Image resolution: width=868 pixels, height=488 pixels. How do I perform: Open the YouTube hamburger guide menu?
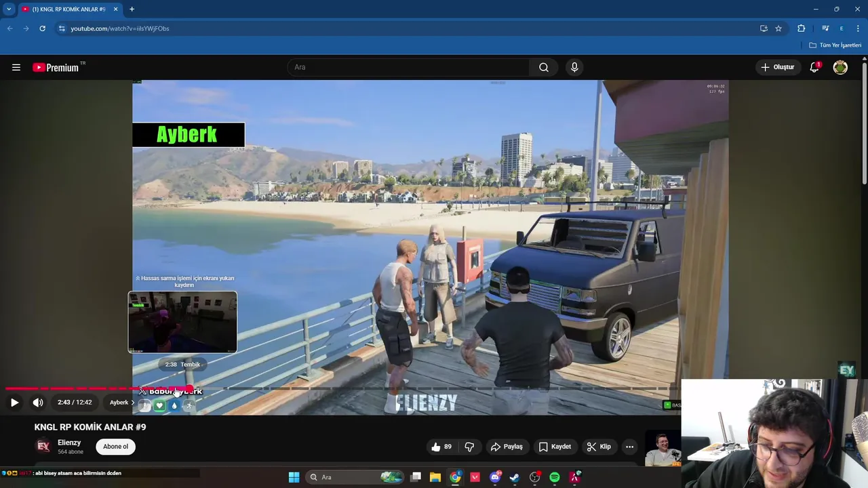(x=16, y=67)
